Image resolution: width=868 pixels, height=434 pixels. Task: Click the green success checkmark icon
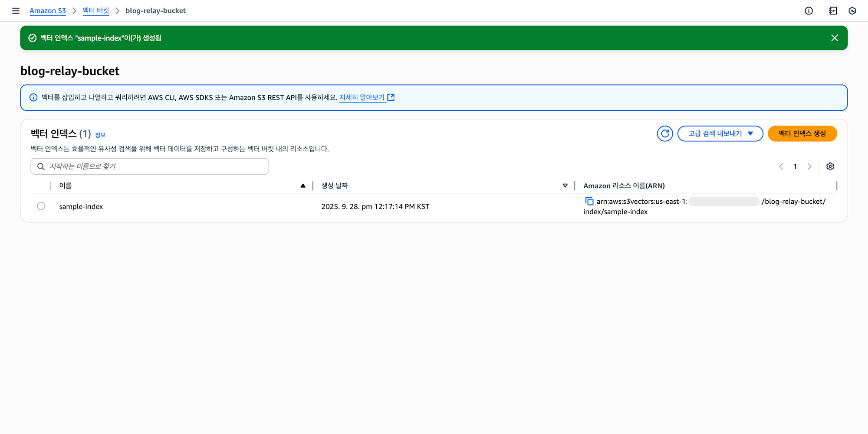(33, 38)
